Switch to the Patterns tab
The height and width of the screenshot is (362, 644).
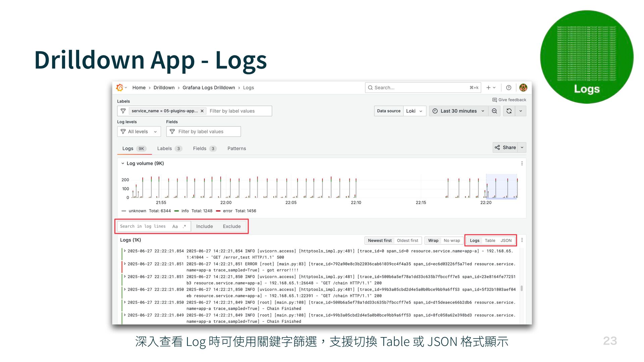pos(236,148)
